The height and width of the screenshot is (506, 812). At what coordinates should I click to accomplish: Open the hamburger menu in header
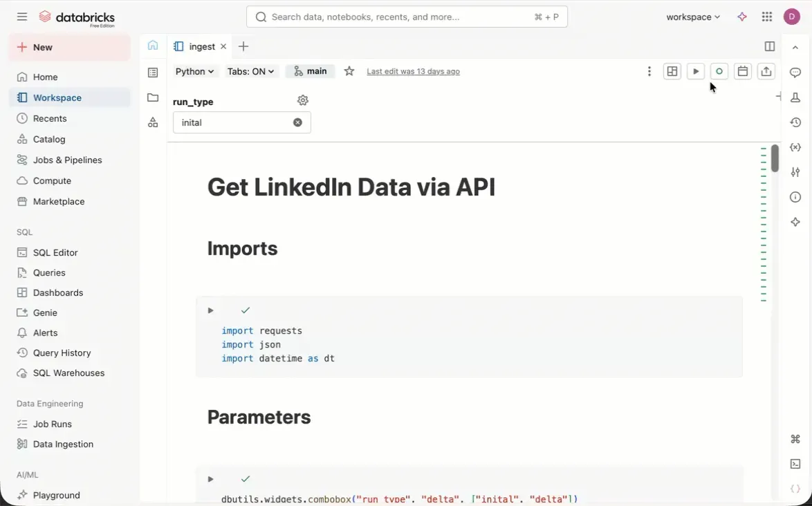click(21, 17)
